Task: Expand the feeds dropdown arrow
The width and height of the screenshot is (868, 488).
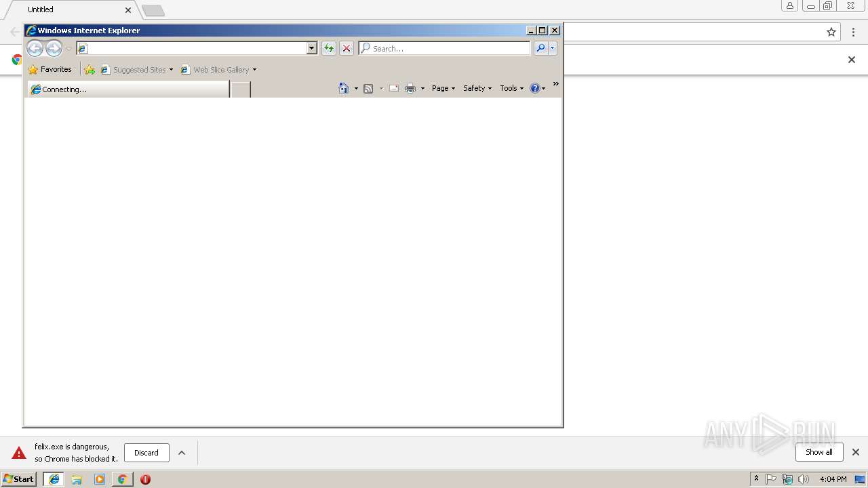Action: coord(381,88)
